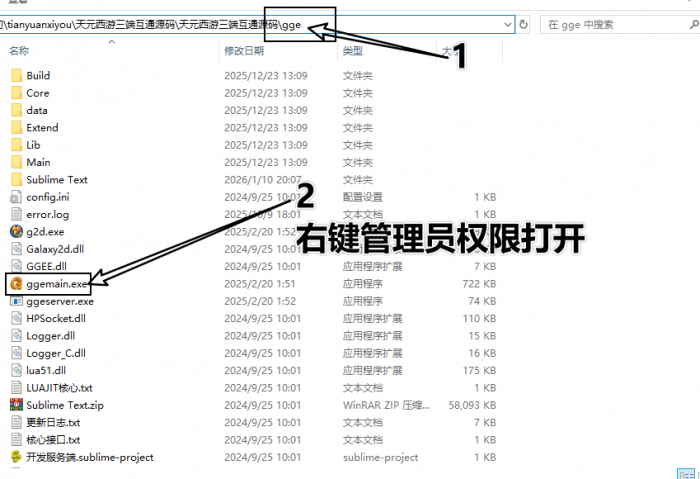Viewport: 700px width, 479px height.
Task: Click the GGEE.dll file icon
Action: 16,267
